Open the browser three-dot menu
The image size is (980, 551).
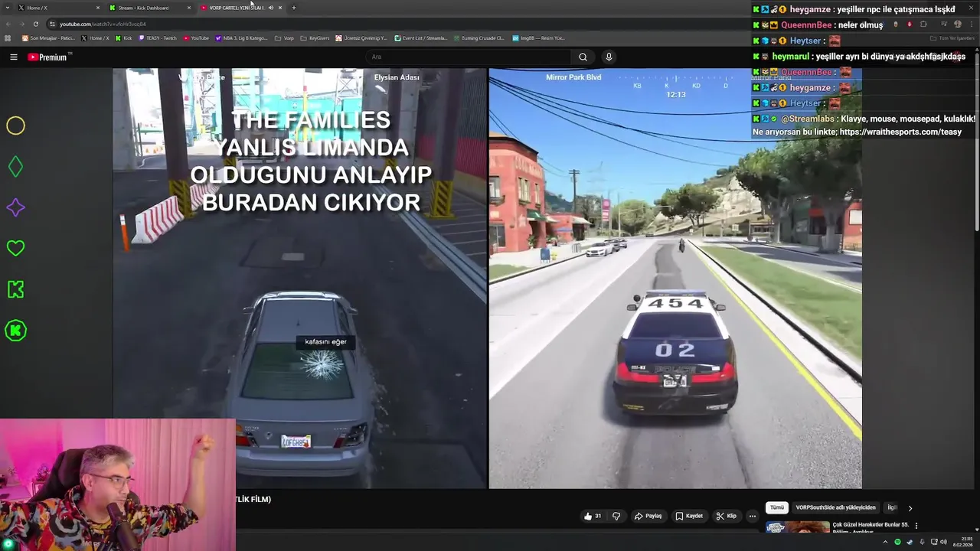coord(970,24)
